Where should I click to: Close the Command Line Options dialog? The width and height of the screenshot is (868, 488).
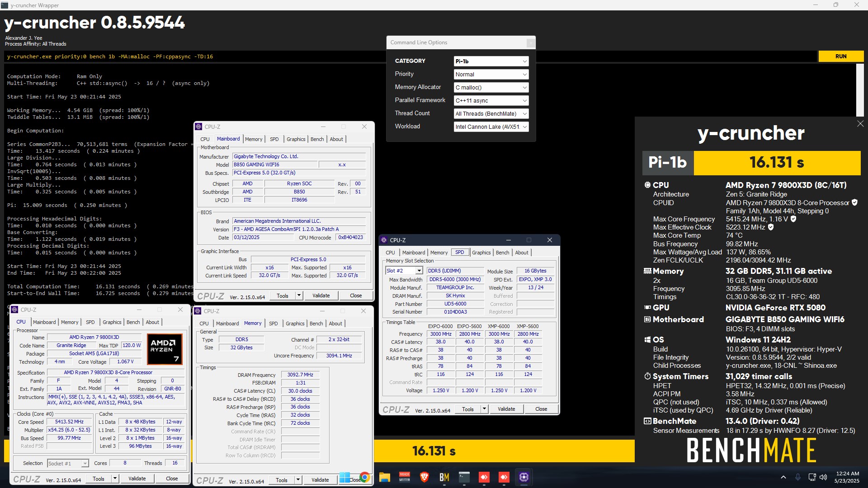click(x=531, y=43)
